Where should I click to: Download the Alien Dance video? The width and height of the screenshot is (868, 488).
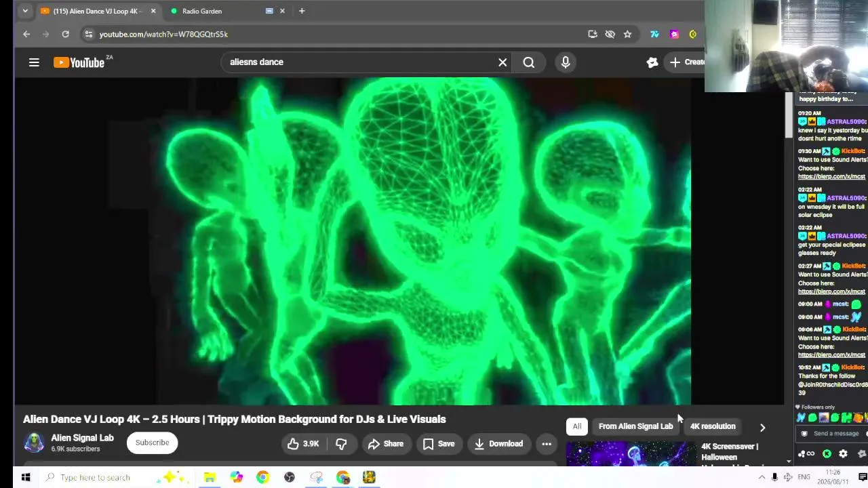click(x=498, y=444)
